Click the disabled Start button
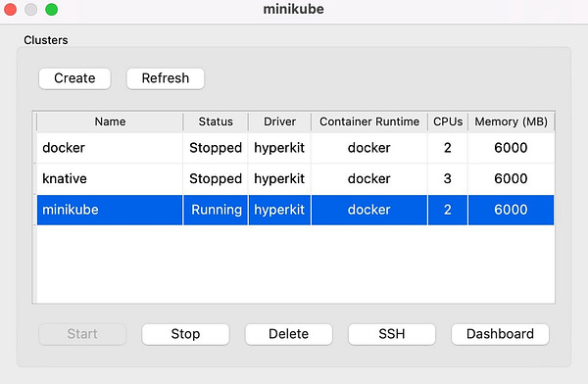 click(82, 334)
